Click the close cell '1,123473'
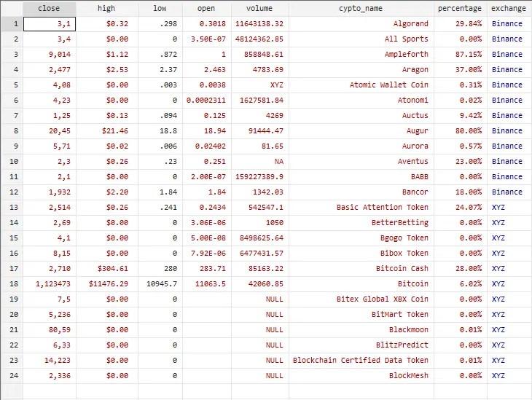The height and width of the screenshot is (400, 532). pyautogui.click(x=50, y=283)
